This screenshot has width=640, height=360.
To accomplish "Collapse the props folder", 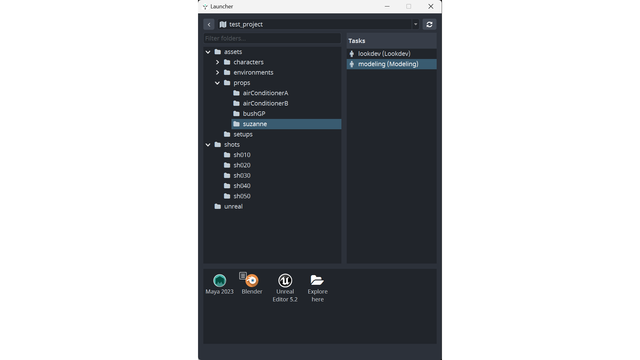I will (218, 83).
